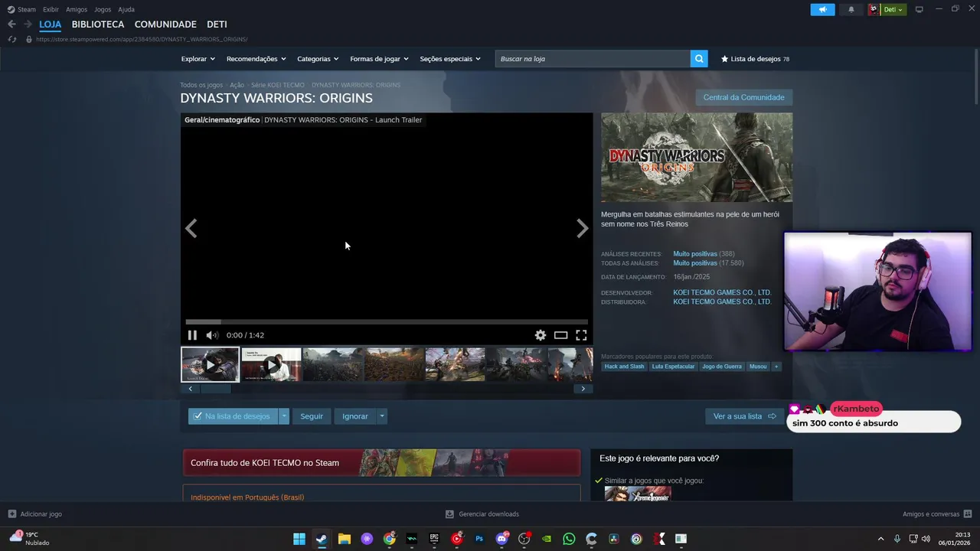Image resolution: width=980 pixels, height=551 pixels.
Task: Switch to the BIBLIOTECA tab
Action: pos(98,24)
